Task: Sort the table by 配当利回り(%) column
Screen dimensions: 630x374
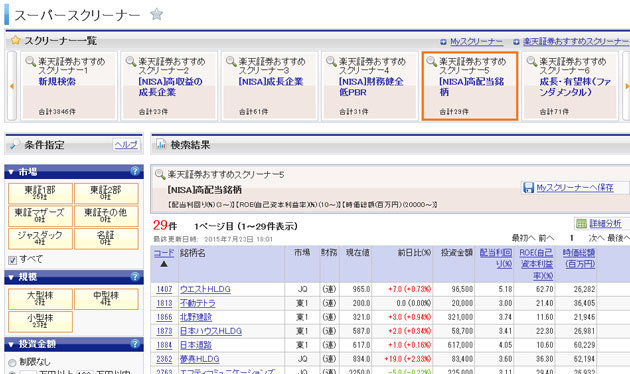Action: (496, 258)
